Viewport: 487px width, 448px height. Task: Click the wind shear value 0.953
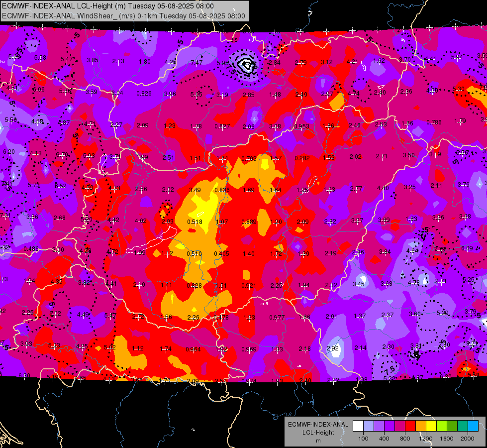[x=301, y=126]
